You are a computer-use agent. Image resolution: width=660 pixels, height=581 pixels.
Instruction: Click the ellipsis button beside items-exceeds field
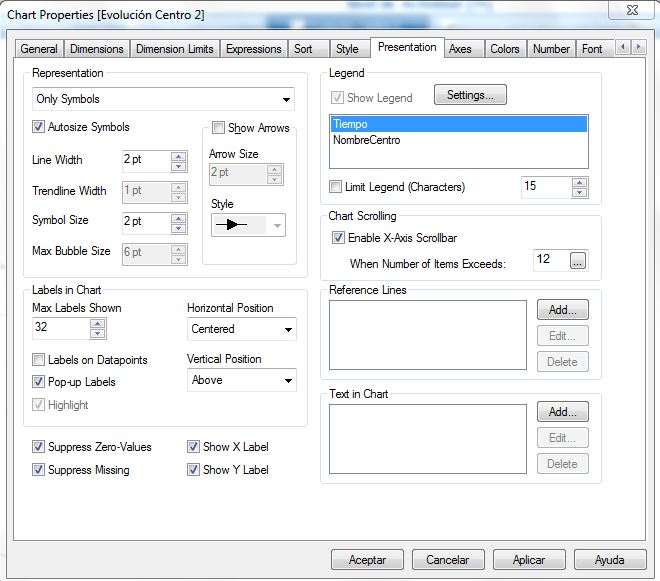point(578,262)
